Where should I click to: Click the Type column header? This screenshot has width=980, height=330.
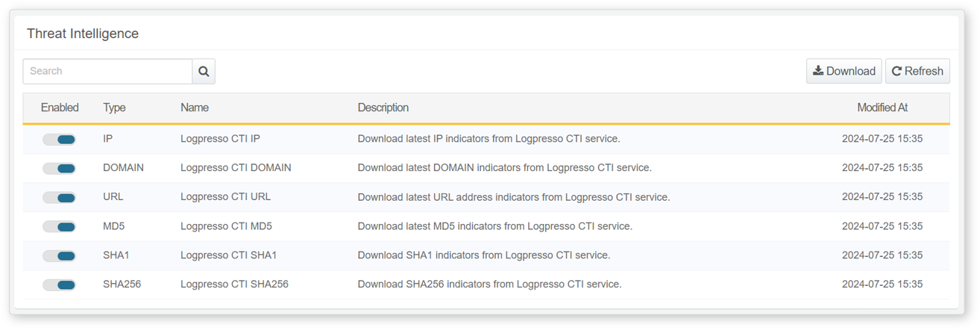click(x=114, y=108)
